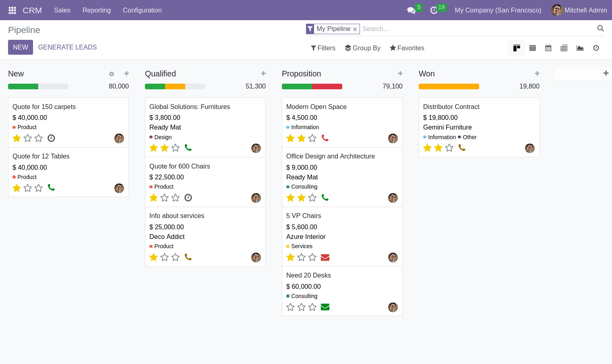Viewport: 612px width, 364px height.
Task: Click the green progress bar on Qualified column
Action: [155, 86]
